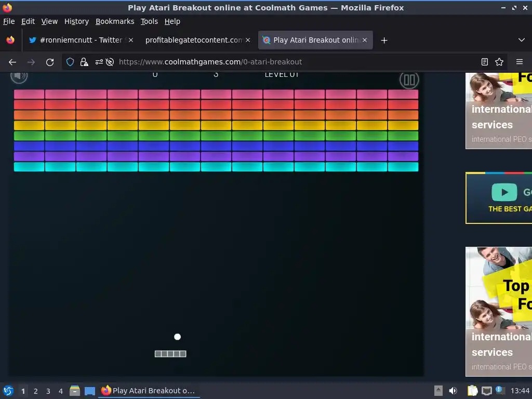Image resolution: width=532 pixels, height=399 pixels.
Task: Close the profitablegatetocontent tab
Action: 248,40
